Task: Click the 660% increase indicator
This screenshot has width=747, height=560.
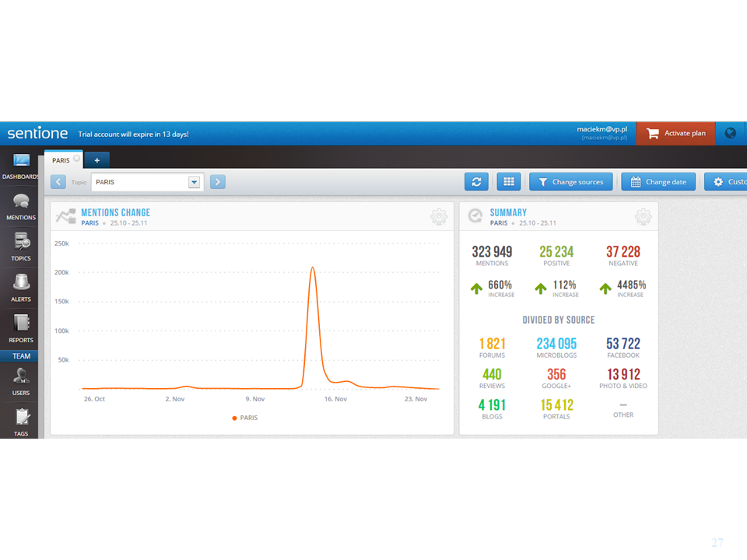Action: [493, 288]
